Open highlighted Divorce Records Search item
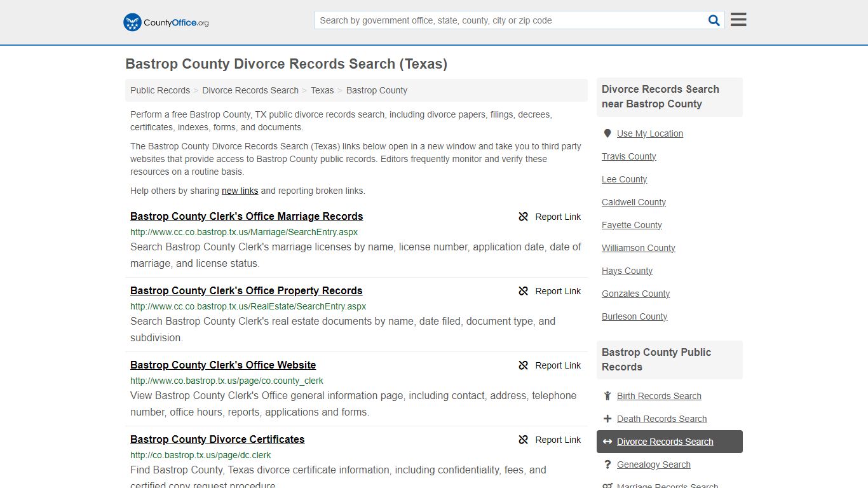Viewport: 868px width, 488px height. 670,442
